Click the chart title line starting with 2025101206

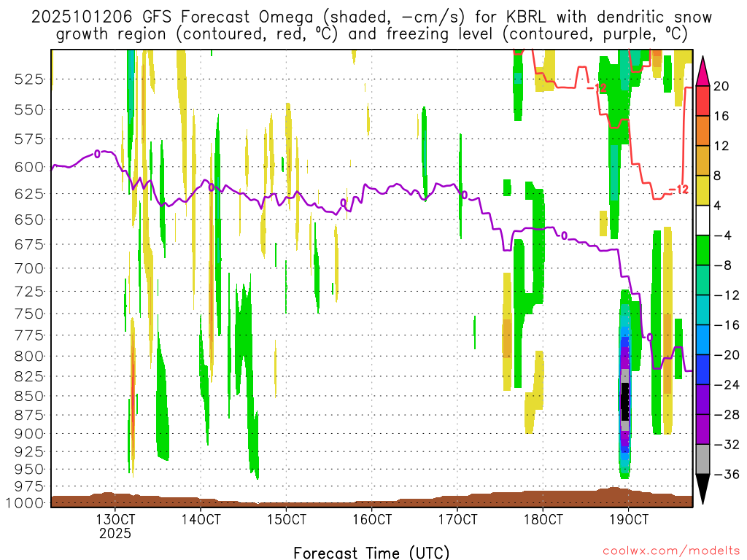click(371, 17)
